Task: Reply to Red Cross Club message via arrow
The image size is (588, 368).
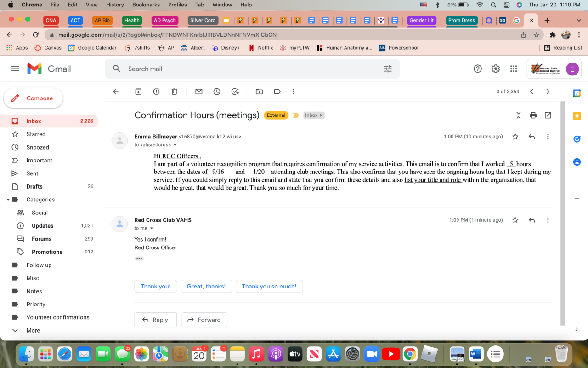Action: click(x=532, y=220)
